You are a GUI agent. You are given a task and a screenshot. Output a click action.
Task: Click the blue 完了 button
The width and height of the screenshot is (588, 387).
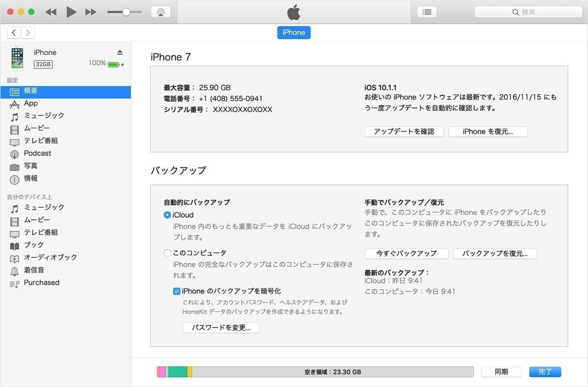(545, 372)
